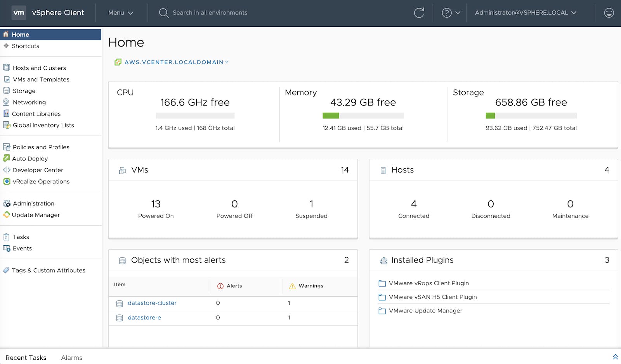The height and width of the screenshot is (364, 621).
Task: Click the datastore-e alert item
Action: coord(144,317)
